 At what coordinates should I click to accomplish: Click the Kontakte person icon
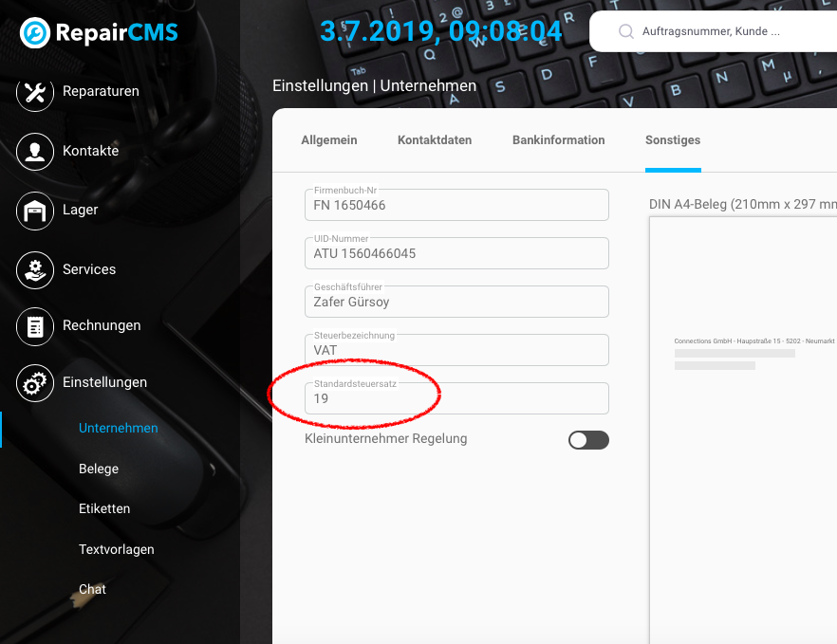point(35,152)
